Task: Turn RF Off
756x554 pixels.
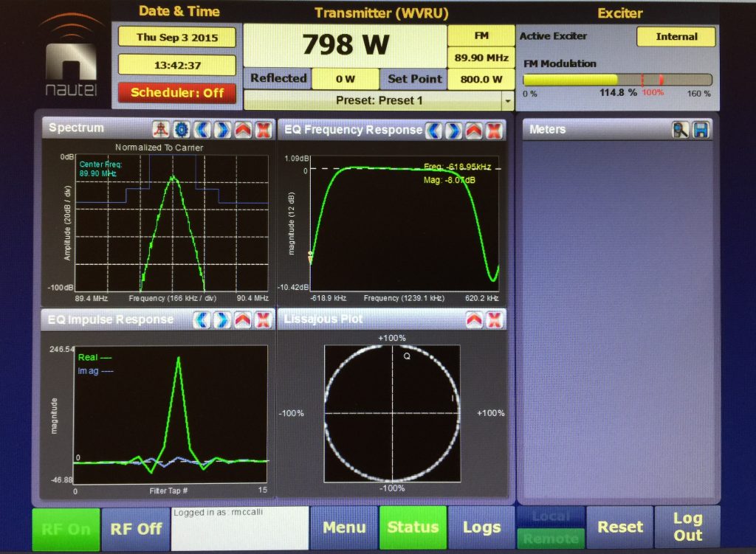Action: click(136, 529)
